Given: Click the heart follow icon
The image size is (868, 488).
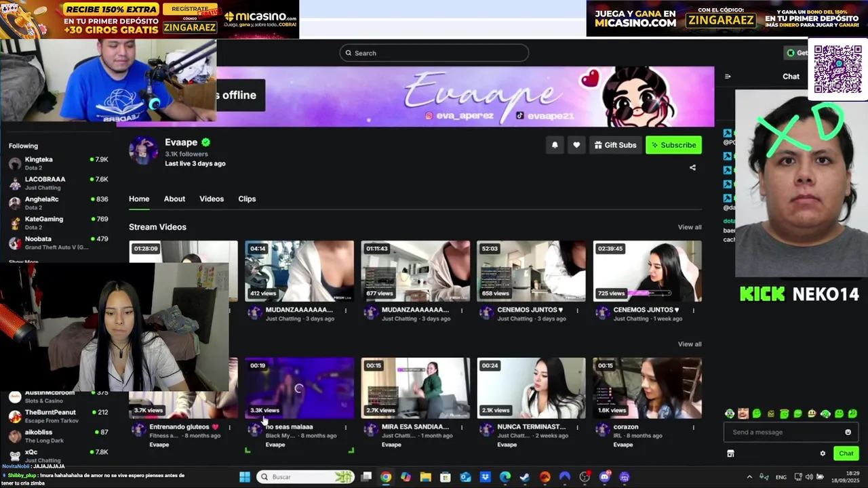Looking at the screenshot, I should [x=576, y=145].
